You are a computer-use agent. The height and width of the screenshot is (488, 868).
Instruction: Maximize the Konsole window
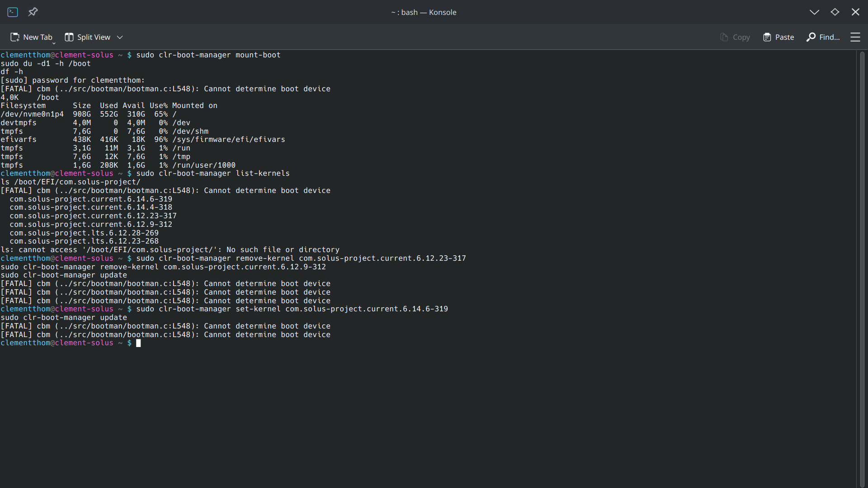835,12
